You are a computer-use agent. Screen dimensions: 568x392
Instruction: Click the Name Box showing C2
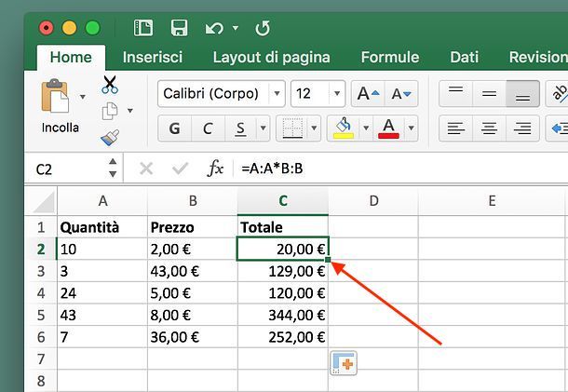coord(67,169)
